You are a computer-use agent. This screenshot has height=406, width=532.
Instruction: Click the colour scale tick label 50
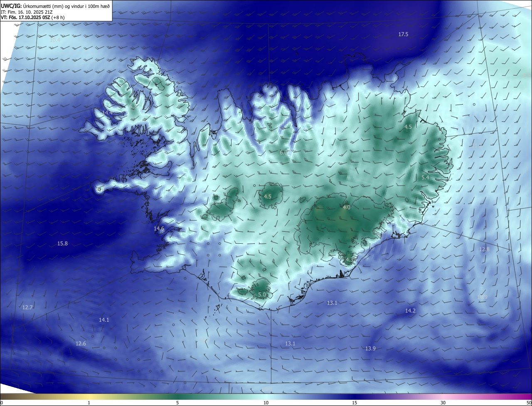click(529, 403)
